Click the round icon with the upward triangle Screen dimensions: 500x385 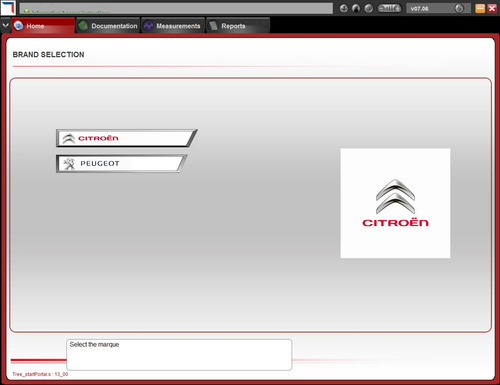(356, 8)
